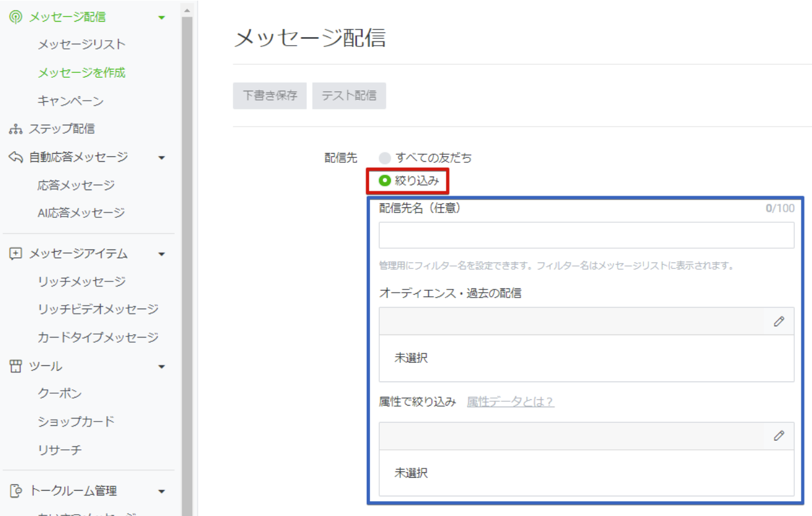The image size is (812, 516).
Task: Click the トークルーム管理 icon
Action: pyautogui.click(x=15, y=491)
